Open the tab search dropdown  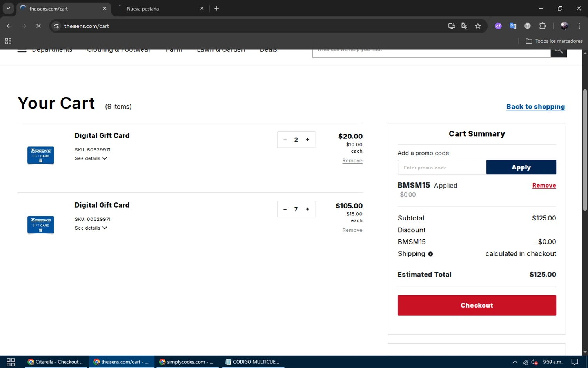pyautogui.click(x=8, y=8)
